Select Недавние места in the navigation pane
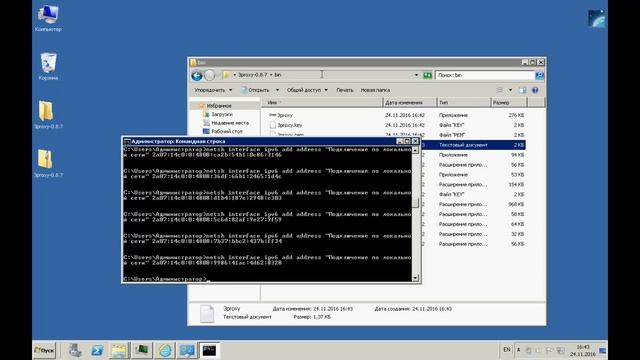 point(226,123)
